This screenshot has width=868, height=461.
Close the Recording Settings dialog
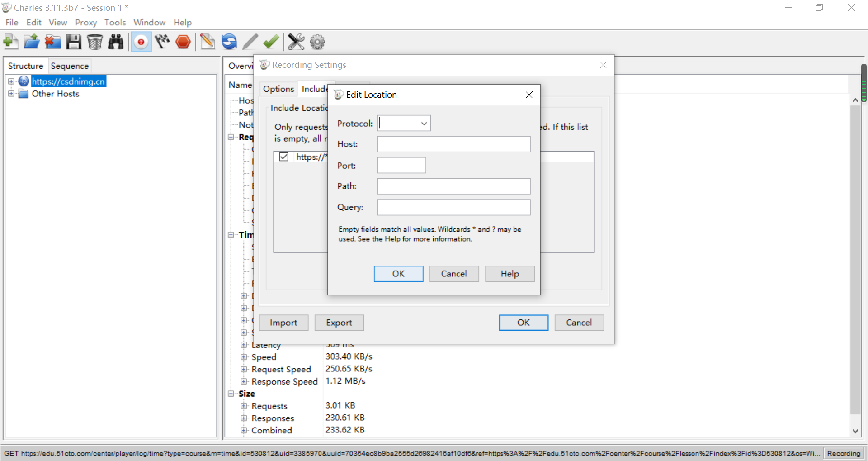pyautogui.click(x=603, y=65)
